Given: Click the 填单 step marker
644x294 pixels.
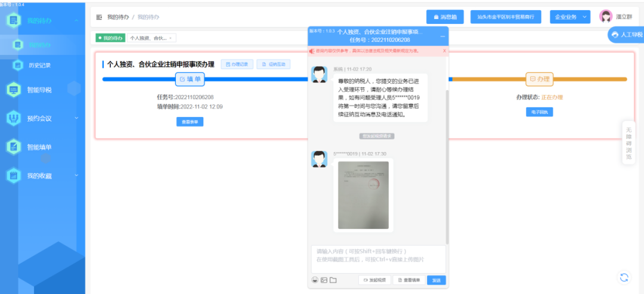Looking at the screenshot, I should point(190,79).
